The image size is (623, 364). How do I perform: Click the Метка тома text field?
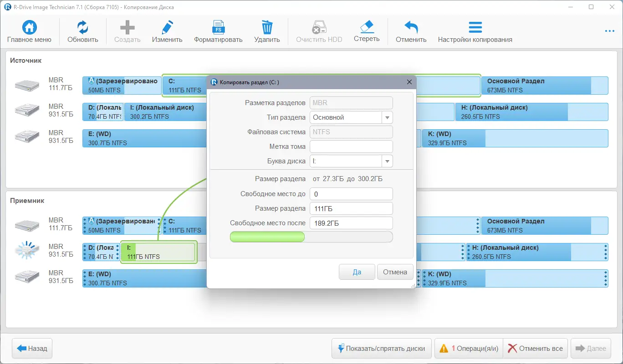pyautogui.click(x=351, y=147)
